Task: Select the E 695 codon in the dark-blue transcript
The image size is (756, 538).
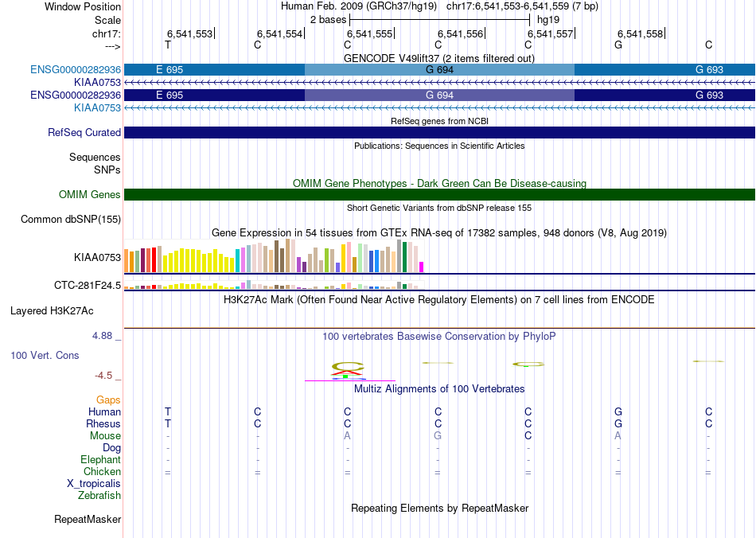Action: pyautogui.click(x=215, y=95)
